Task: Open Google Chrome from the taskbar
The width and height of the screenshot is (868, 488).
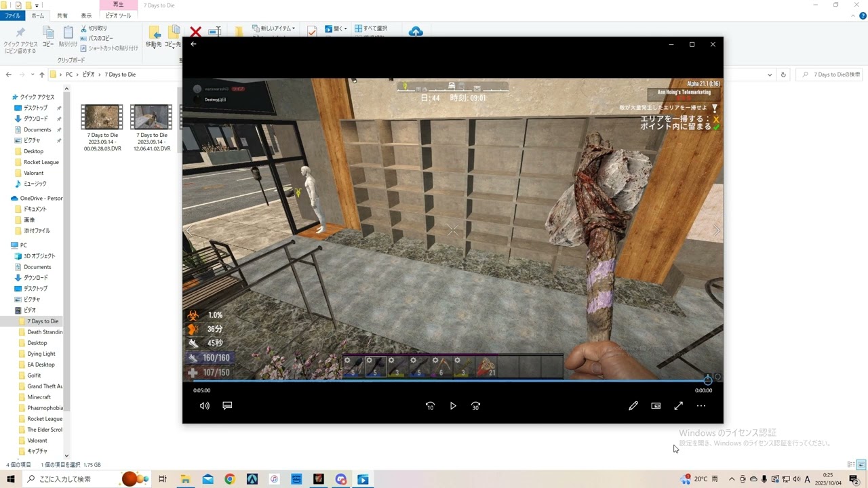Action: click(230, 479)
